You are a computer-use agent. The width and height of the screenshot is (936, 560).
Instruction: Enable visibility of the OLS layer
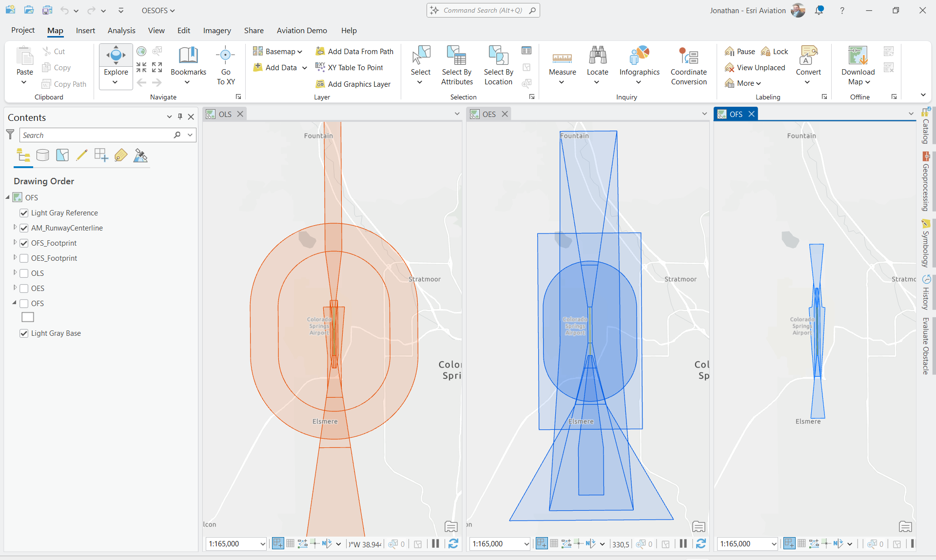click(23, 273)
